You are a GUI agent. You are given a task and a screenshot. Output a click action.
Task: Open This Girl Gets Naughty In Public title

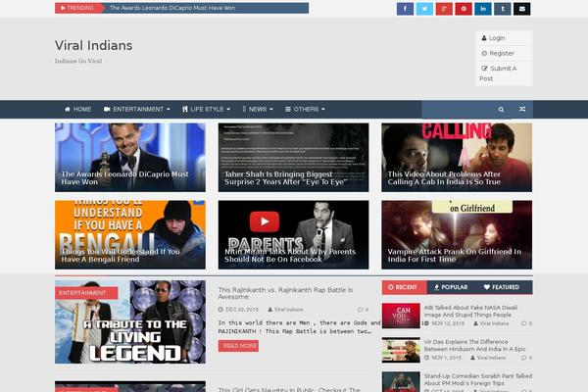point(289,389)
